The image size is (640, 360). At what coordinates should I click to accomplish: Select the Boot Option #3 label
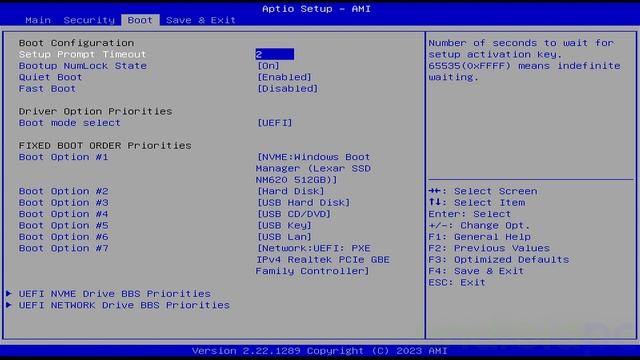point(63,202)
